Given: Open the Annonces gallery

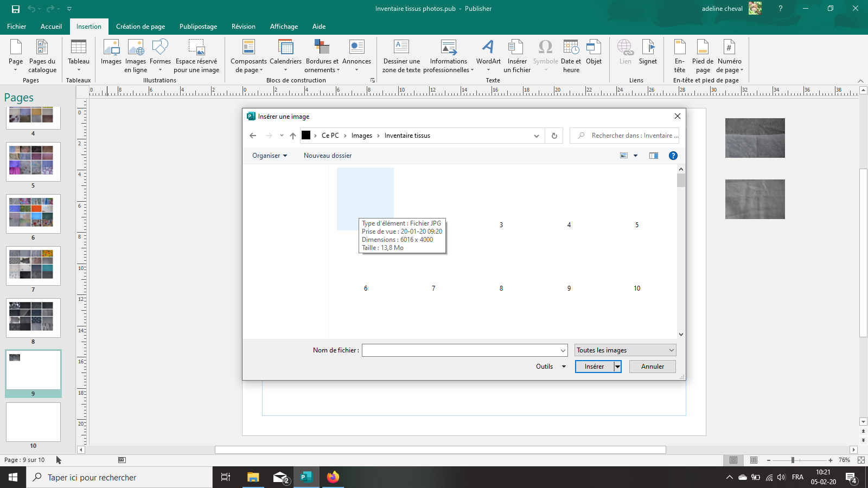Looking at the screenshot, I should coord(356,55).
